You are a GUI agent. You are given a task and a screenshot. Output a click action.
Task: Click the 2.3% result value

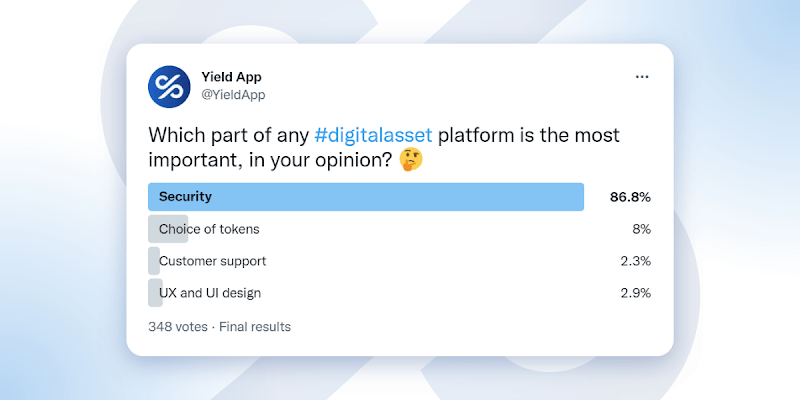point(636,261)
